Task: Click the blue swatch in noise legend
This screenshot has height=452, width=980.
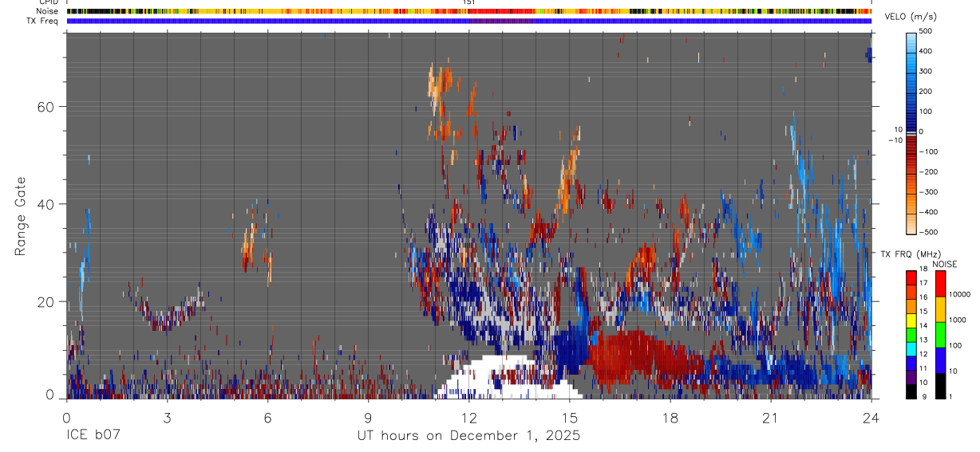Action: (x=939, y=360)
